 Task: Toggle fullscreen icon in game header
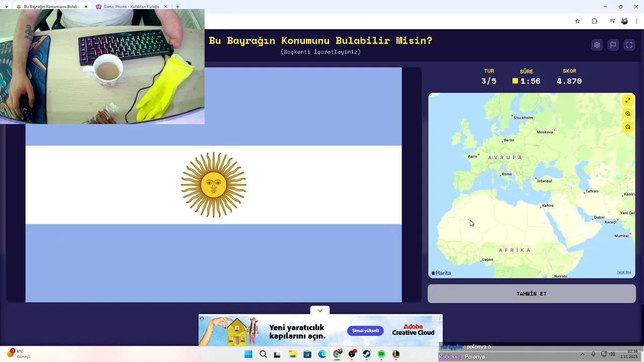click(x=629, y=45)
